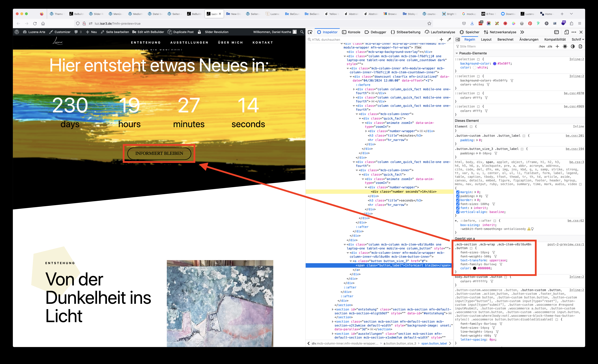This screenshot has width=598, height=364.
Task: Open the Customizer admin bar link
Action: (x=60, y=32)
